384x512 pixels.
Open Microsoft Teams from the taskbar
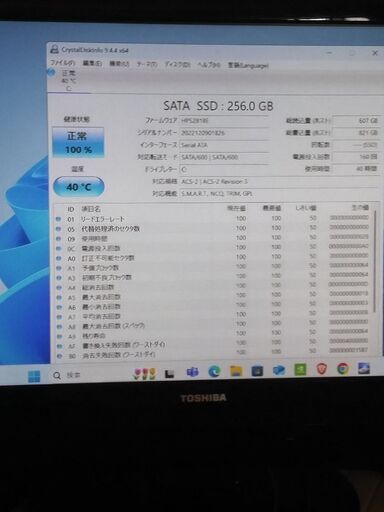point(192,372)
